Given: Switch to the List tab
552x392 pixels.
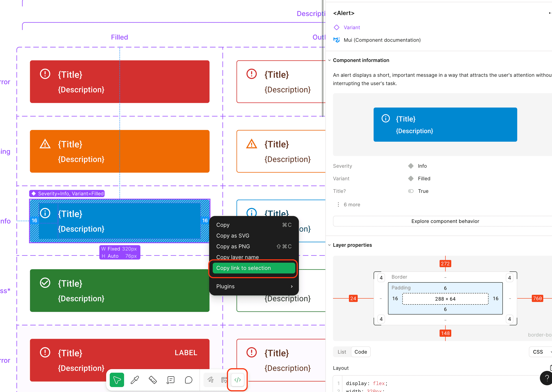Looking at the screenshot, I should (342, 352).
